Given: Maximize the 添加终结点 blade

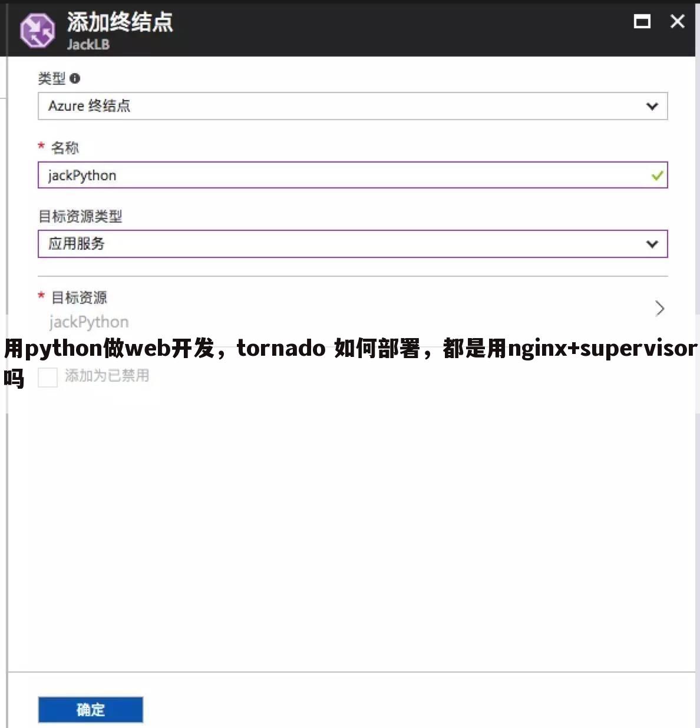Looking at the screenshot, I should tap(642, 22).
